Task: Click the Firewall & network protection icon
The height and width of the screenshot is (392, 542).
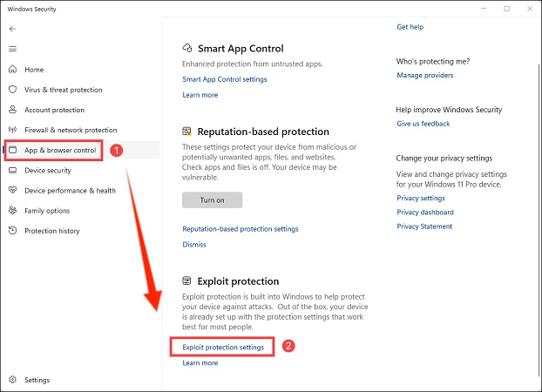Action: click(12, 130)
